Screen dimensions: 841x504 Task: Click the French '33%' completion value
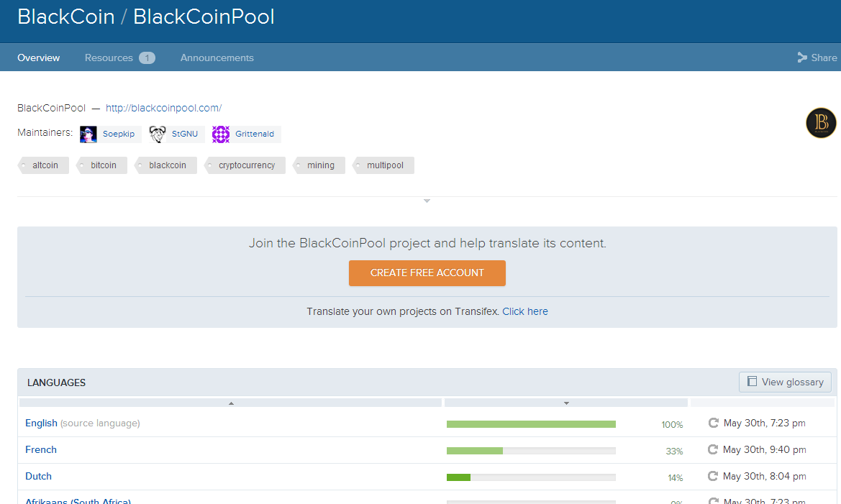click(x=674, y=452)
